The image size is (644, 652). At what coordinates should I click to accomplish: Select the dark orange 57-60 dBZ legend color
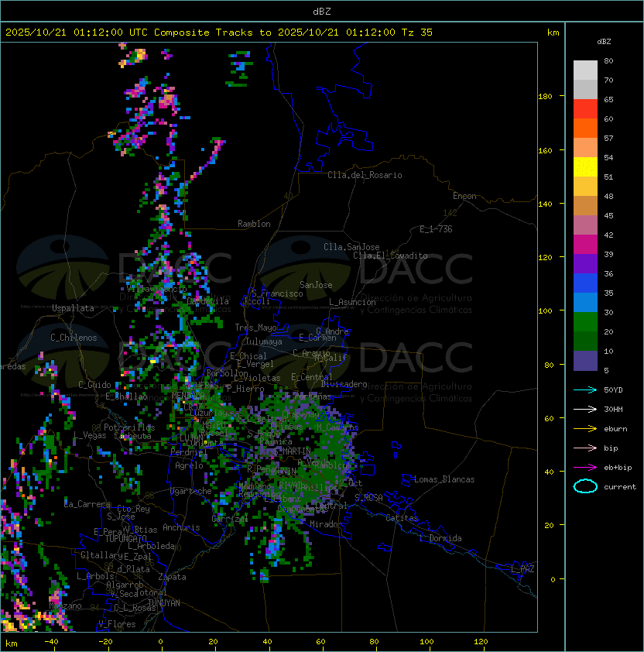point(585,128)
